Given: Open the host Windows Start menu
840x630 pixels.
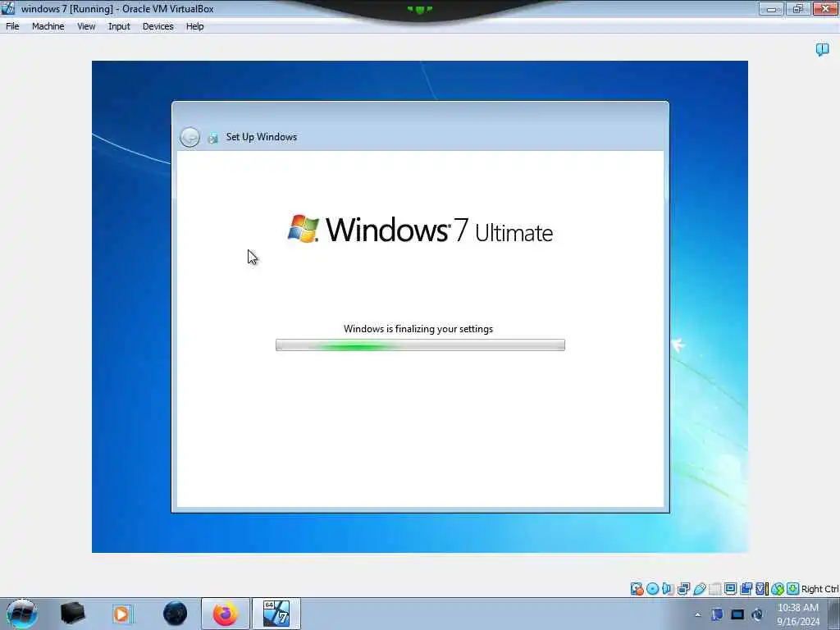Looking at the screenshot, I should click(x=22, y=614).
